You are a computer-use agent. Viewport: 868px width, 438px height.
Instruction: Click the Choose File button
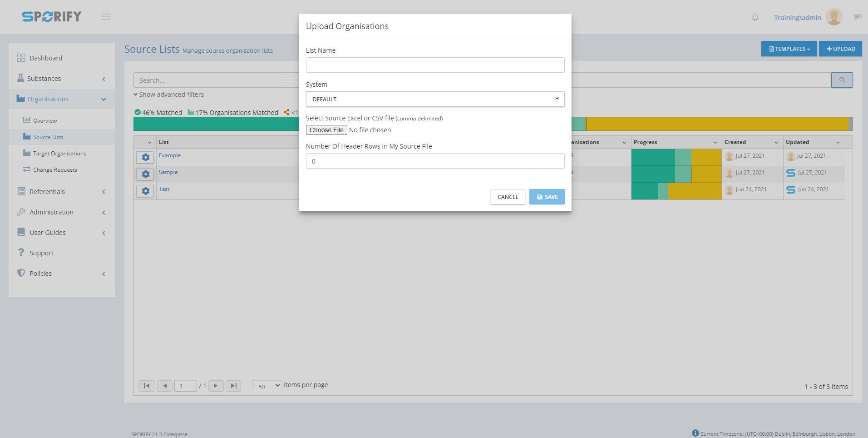[x=326, y=130]
